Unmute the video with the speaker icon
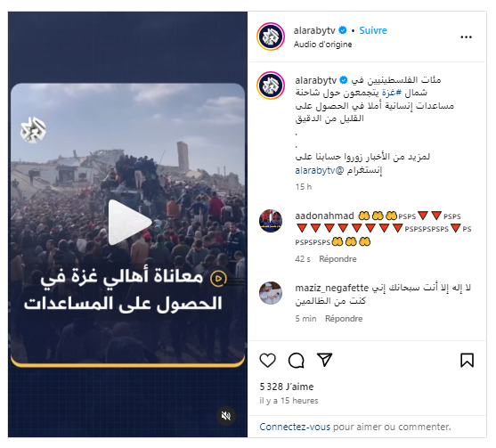 226,416
